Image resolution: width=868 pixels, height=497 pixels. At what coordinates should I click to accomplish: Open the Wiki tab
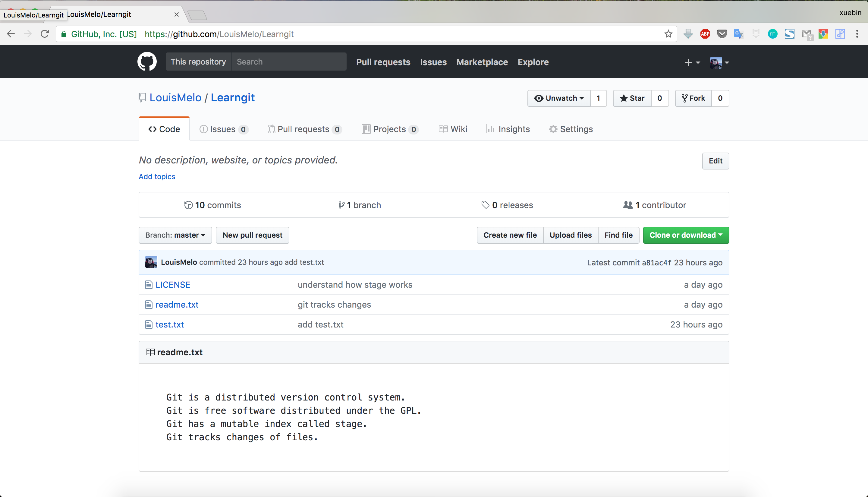[453, 129]
